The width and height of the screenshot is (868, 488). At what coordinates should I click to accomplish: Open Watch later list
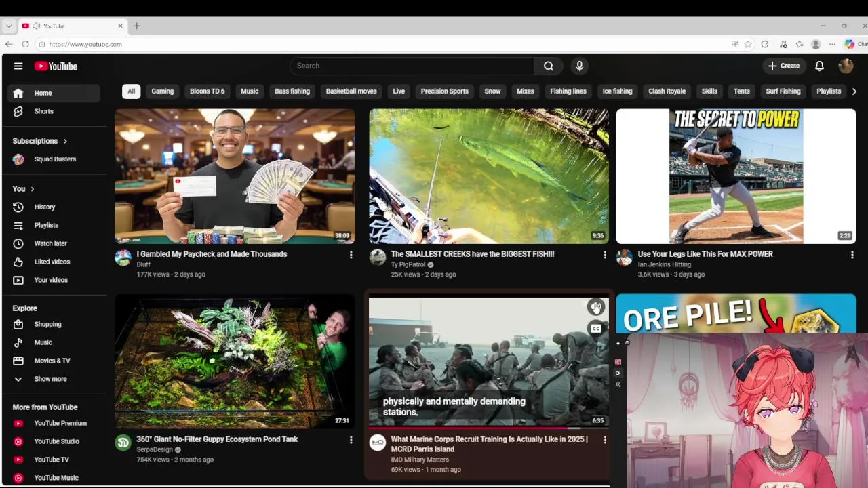54,243
